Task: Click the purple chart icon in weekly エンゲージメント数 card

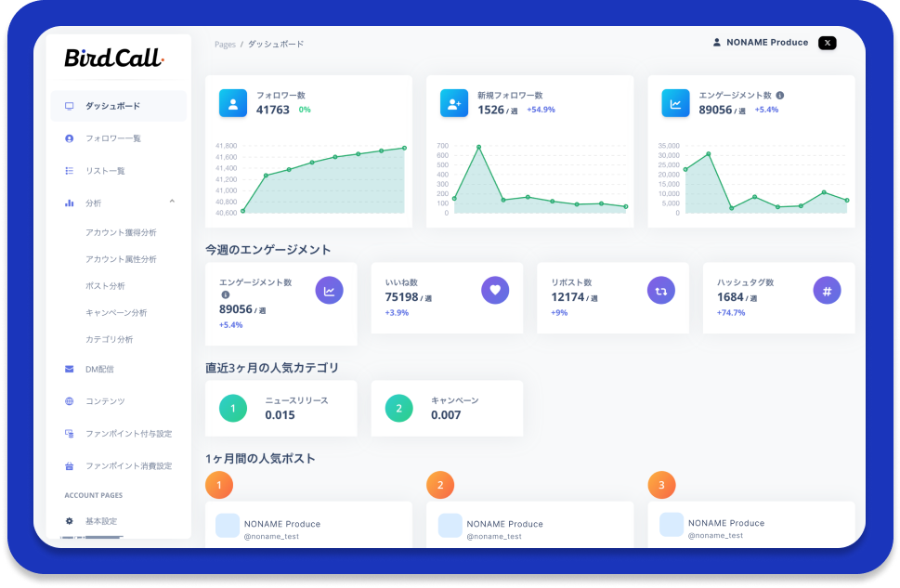Action: [x=329, y=290]
